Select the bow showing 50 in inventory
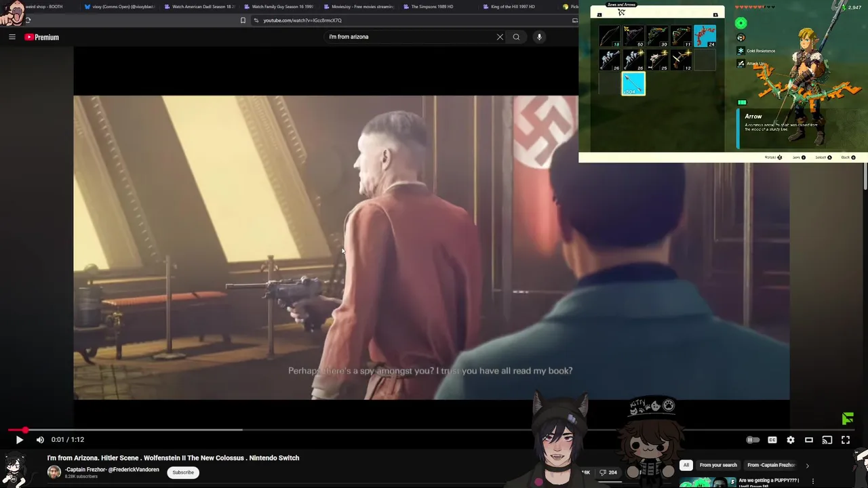The image size is (868, 488). click(x=633, y=36)
